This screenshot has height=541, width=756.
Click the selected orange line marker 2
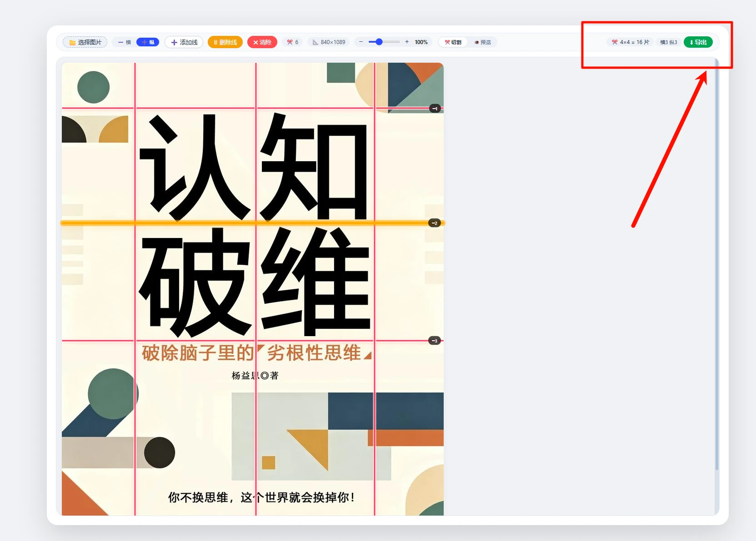[x=435, y=223]
